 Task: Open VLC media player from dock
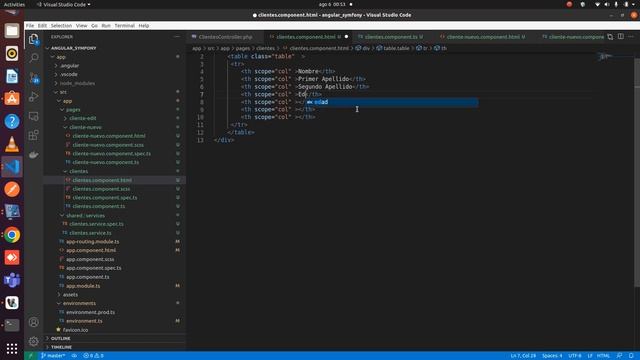tap(12, 144)
